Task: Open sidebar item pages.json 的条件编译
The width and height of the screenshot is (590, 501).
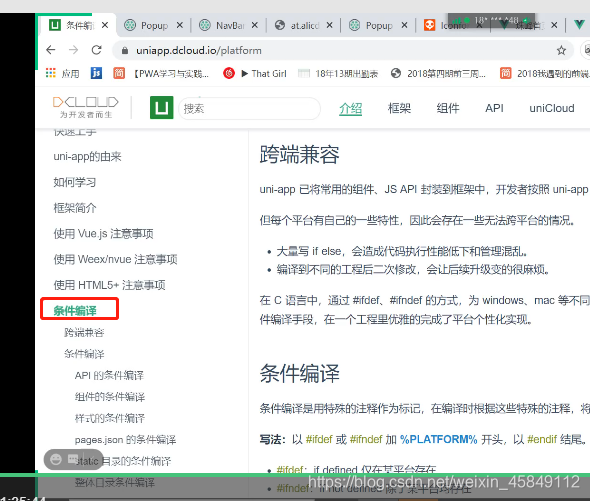Action: point(125,440)
